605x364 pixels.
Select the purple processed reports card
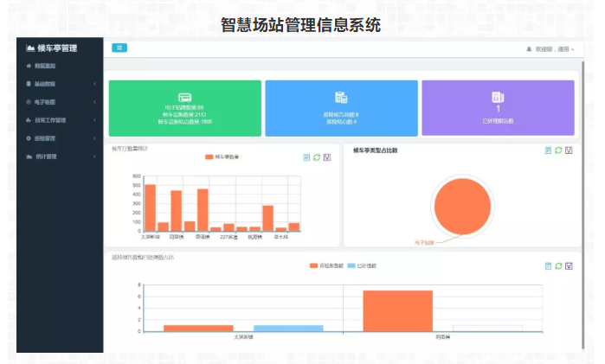coord(499,108)
